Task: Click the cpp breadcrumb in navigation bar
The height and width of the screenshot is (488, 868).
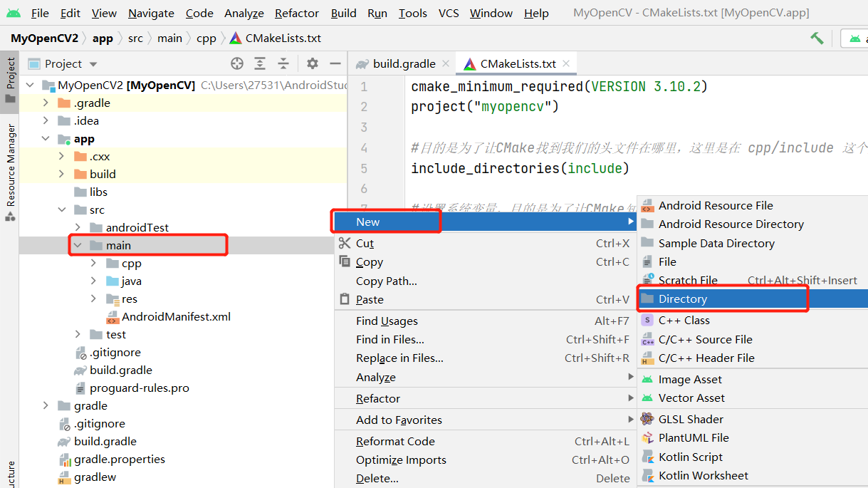Action: pyautogui.click(x=205, y=38)
